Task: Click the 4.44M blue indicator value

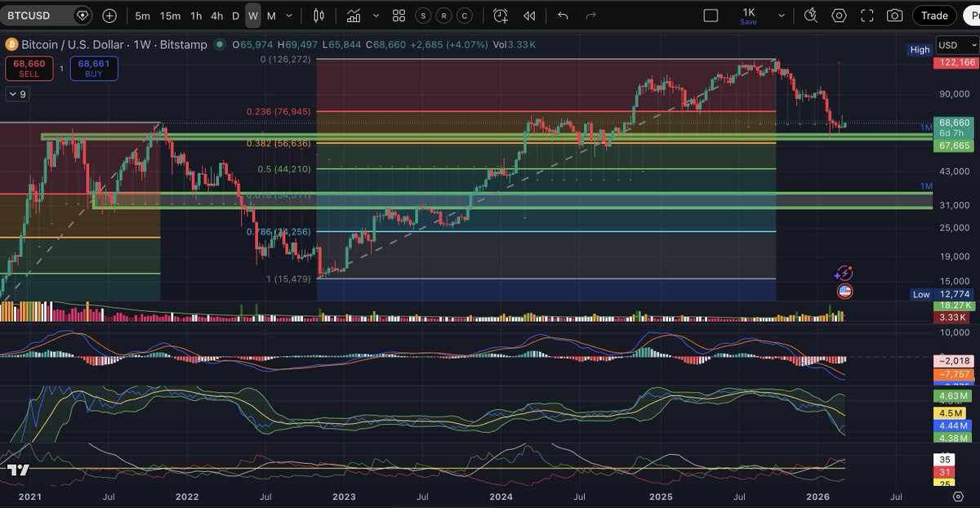Action: (x=952, y=425)
